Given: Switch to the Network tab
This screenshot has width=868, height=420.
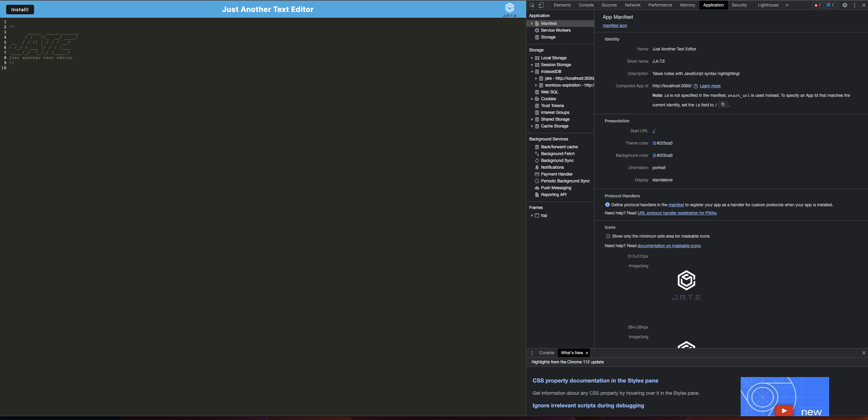Looking at the screenshot, I should [632, 5].
